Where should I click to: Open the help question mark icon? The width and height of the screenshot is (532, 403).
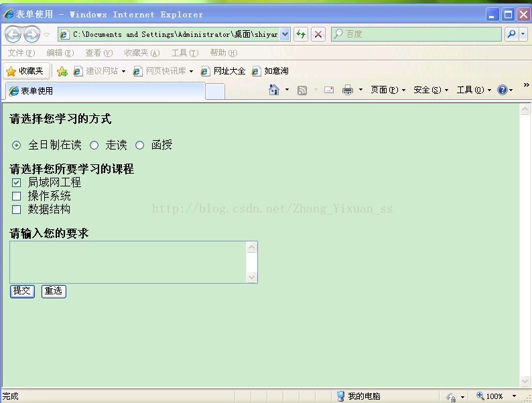[x=502, y=90]
